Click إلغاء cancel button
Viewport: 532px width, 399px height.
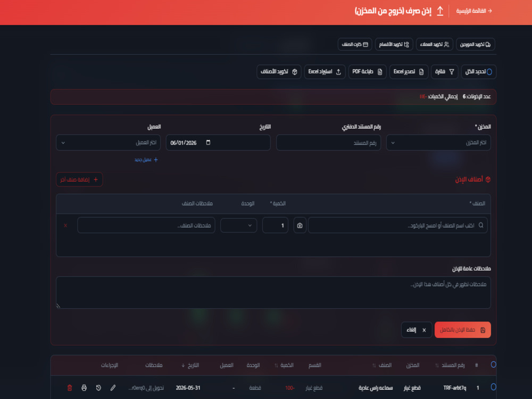(x=417, y=330)
